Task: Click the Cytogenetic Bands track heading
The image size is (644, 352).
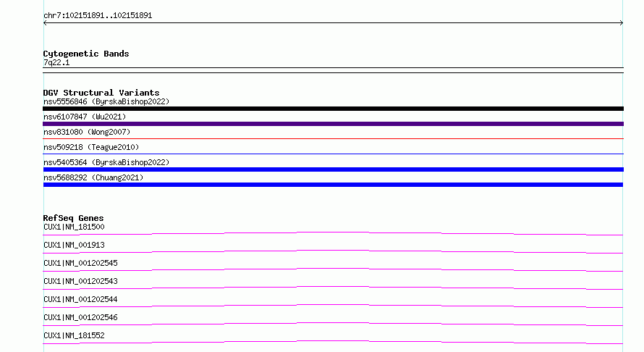Action: (x=86, y=54)
